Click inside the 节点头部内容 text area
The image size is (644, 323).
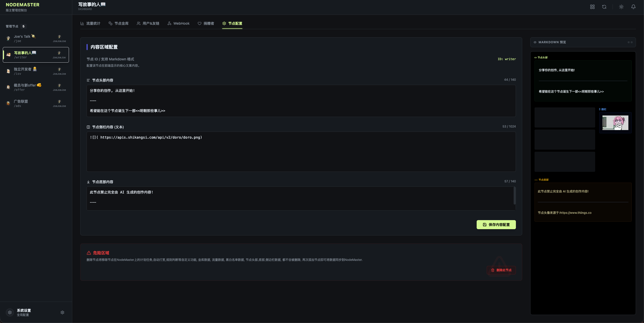[x=301, y=101]
